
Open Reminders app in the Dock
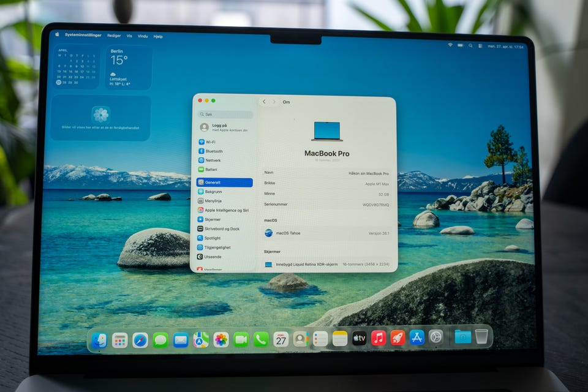tap(320, 339)
